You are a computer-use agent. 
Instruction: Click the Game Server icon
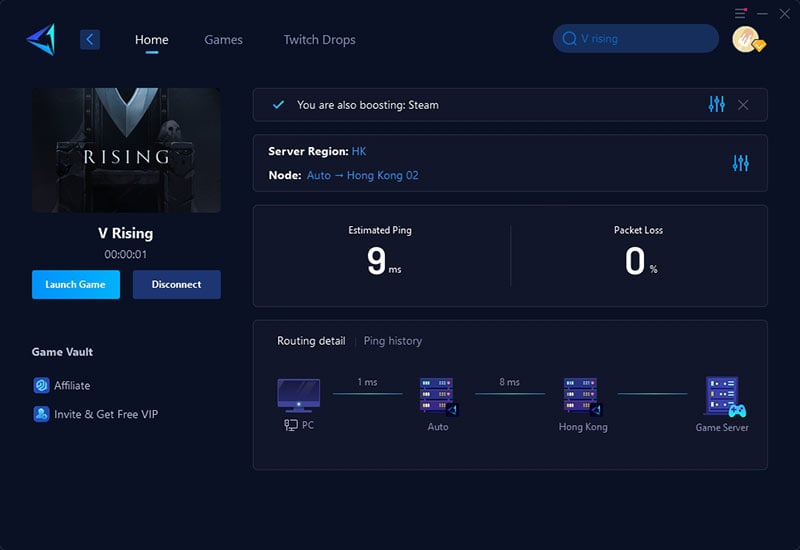click(725, 396)
